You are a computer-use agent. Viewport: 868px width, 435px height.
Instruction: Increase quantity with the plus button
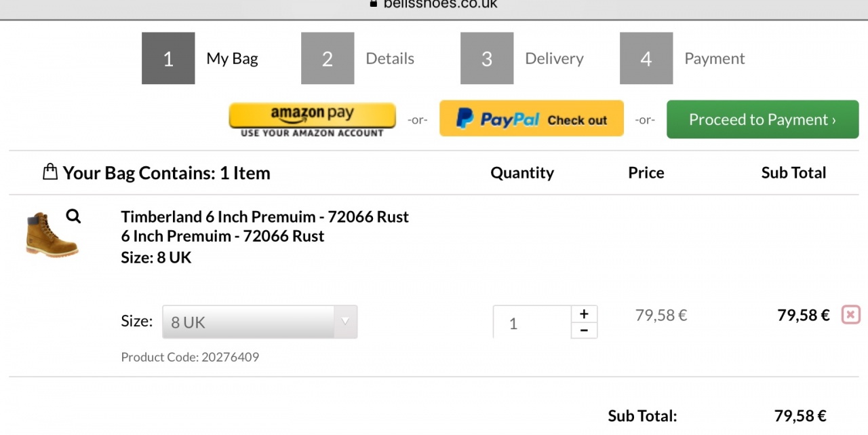pyautogui.click(x=584, y=314)
